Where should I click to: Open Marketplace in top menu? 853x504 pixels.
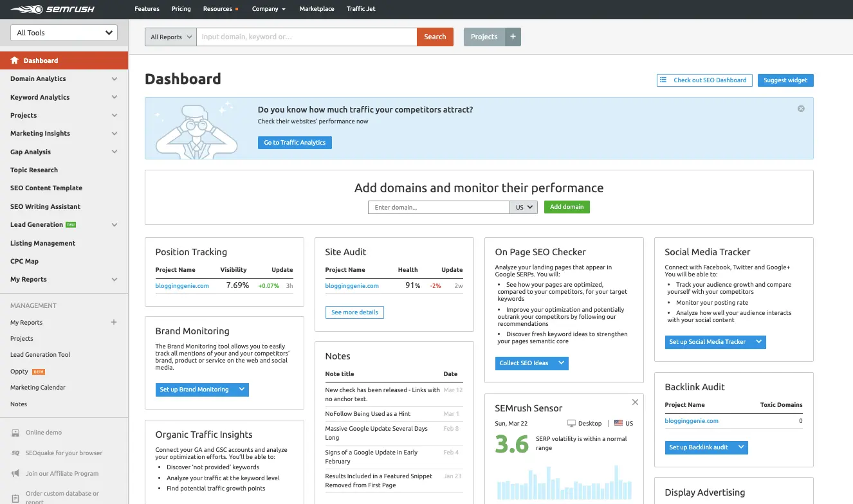[317, 9]
